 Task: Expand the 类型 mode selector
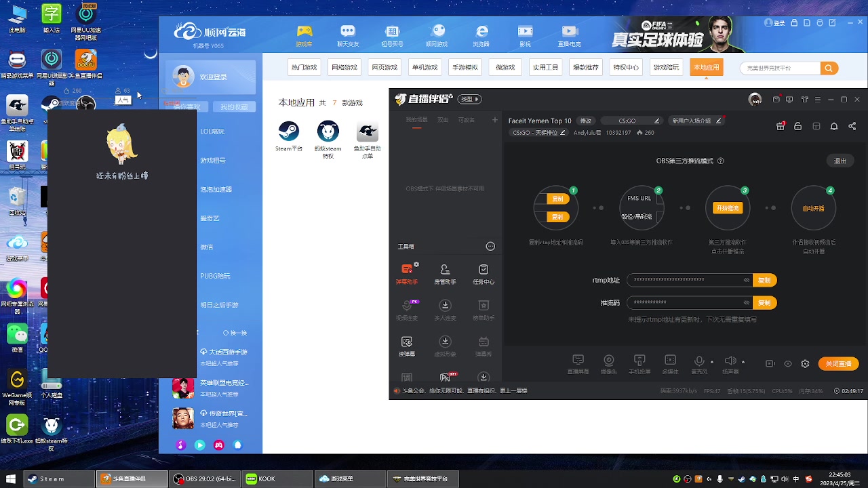(470, 99)
